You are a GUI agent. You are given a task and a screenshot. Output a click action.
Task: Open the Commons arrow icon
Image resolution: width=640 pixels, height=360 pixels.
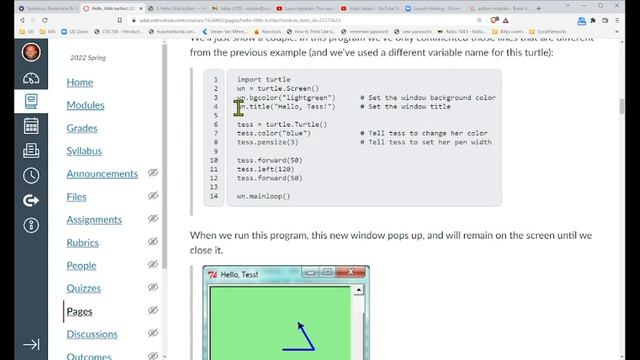click(31, 200)
